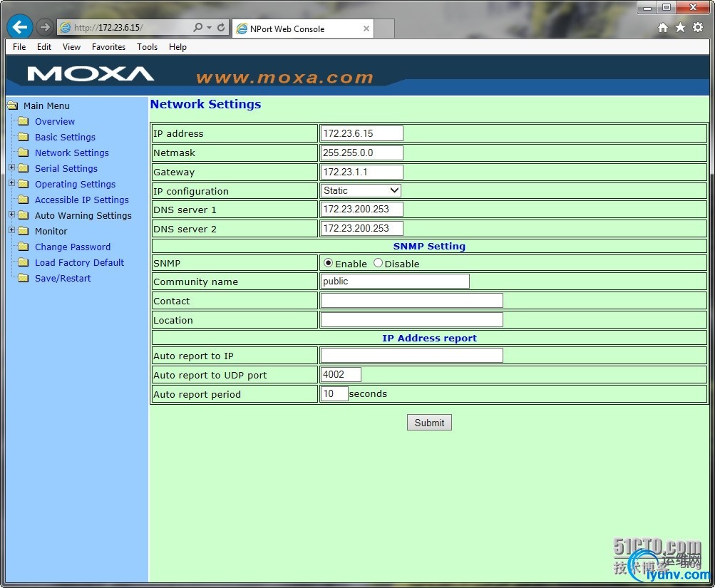Click the Main Menu open folder icon
Image resolution: width=715 pixels, height=588 pixels.
click(13, 105)
